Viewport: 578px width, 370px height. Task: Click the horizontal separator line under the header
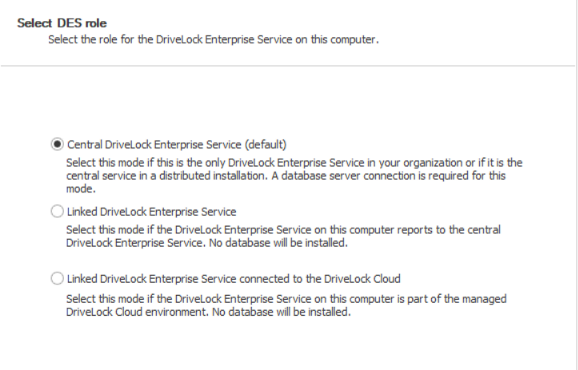[288, 66]
